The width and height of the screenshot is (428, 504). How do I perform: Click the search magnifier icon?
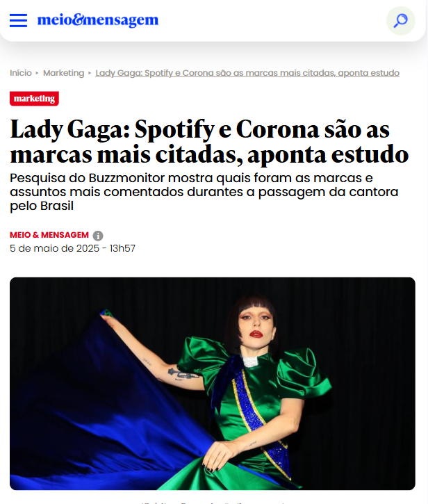(401, 21)
